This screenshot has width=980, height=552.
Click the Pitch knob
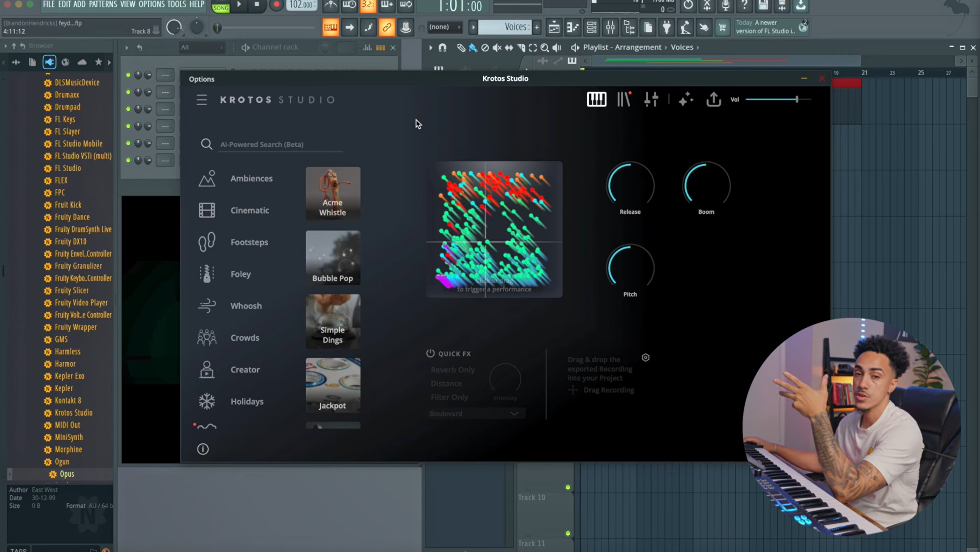630,268
